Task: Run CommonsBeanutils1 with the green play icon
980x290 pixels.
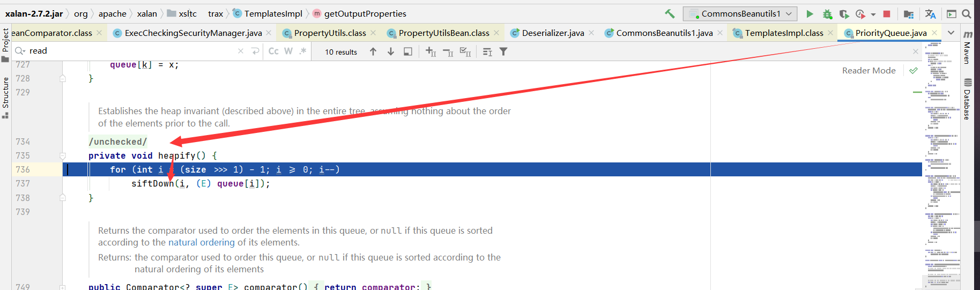Action: coord(810,14)
